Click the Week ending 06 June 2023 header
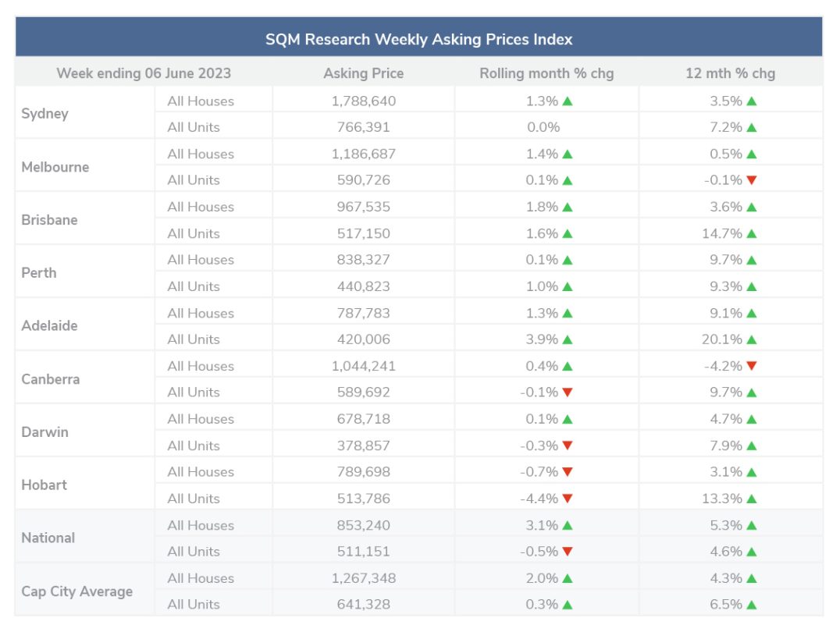This screenshot has height=632, width=840. coord(144,73)
